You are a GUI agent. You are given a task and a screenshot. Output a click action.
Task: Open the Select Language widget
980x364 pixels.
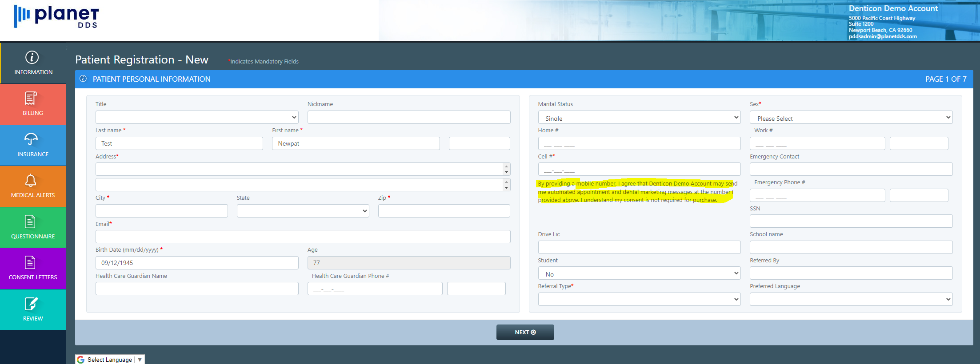[110, 360]
